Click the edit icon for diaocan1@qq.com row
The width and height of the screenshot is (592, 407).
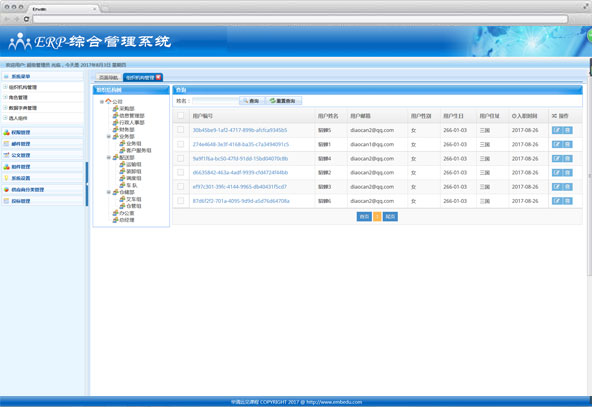557,145
